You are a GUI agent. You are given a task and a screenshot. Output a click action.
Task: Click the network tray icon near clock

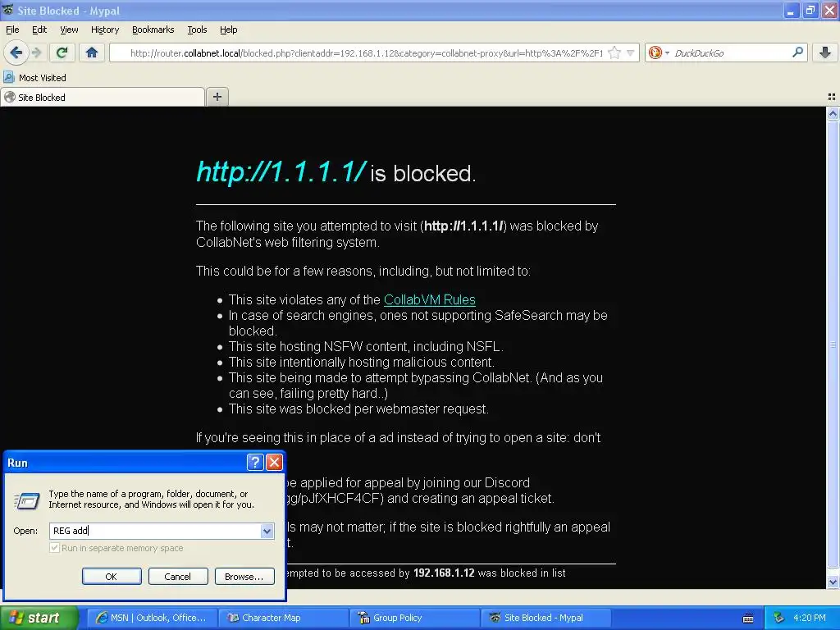tap(779, 618)
